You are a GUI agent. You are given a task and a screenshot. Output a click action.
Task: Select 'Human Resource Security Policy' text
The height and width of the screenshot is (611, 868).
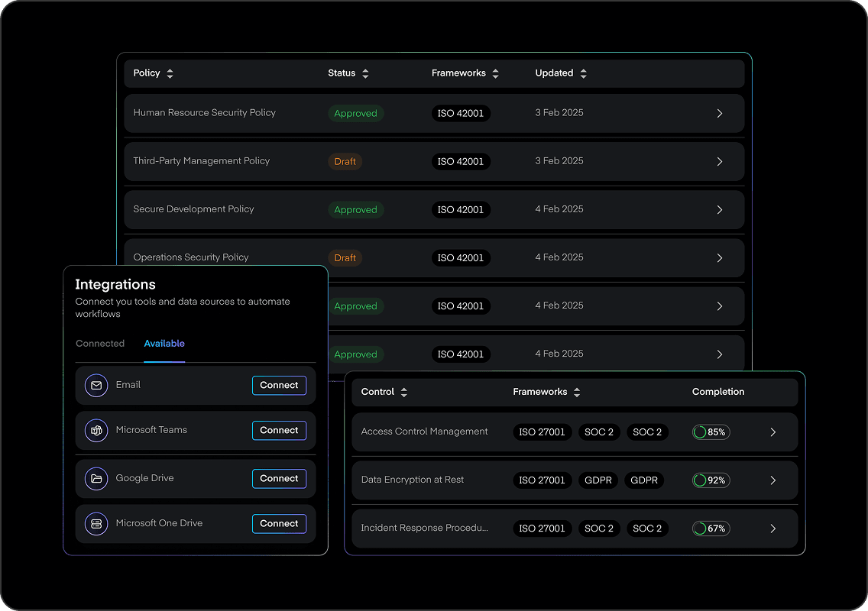[x=204, y=113]
